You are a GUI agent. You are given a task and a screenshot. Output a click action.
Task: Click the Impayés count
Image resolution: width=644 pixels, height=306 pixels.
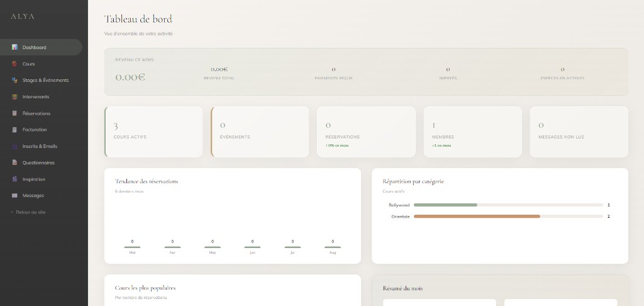click(448, 69)
